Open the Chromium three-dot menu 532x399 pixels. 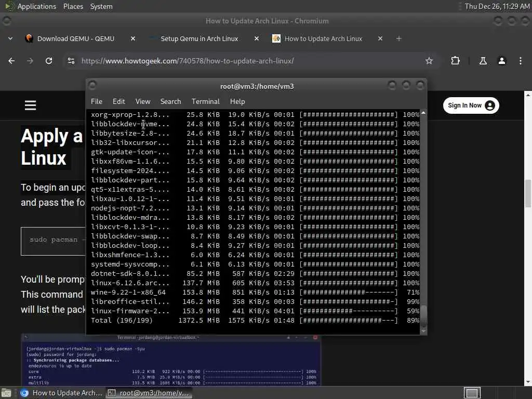521,61
